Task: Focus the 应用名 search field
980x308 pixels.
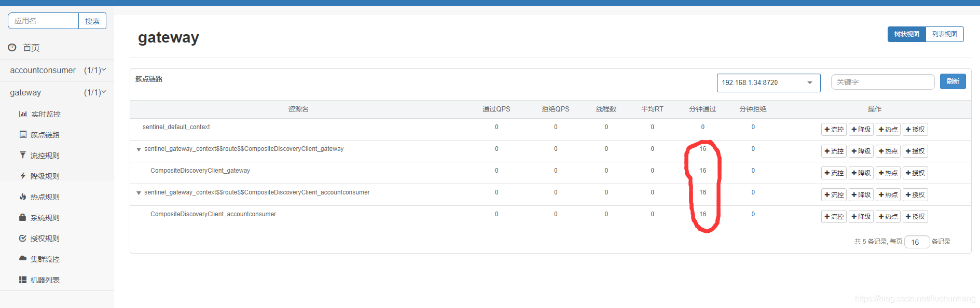Action: [x=44, y=21]
